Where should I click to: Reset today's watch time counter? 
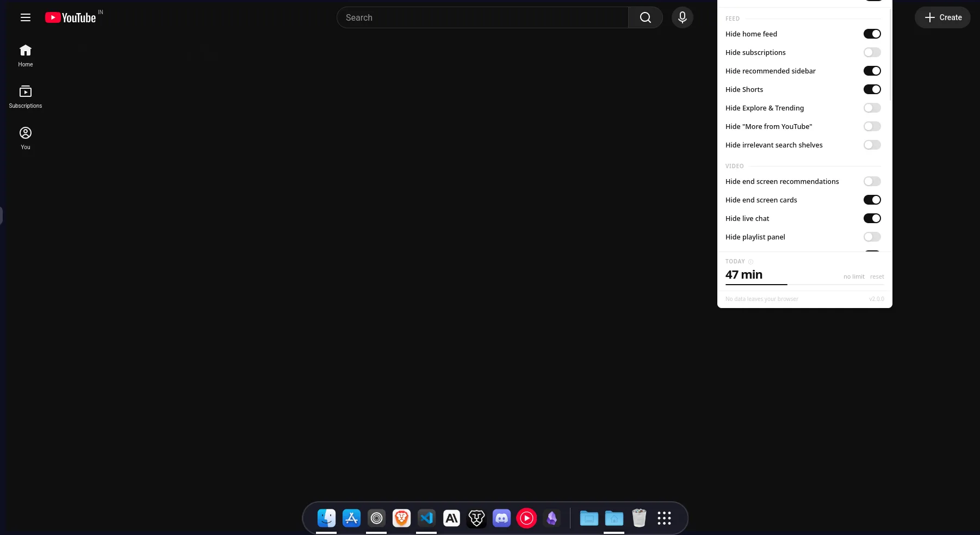(x=877, y=276)
